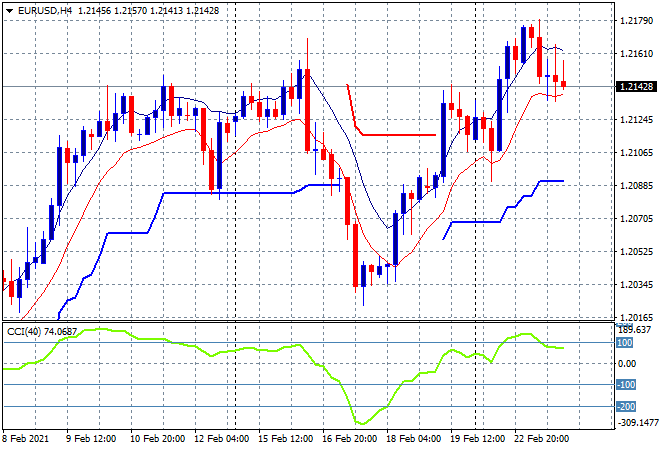Click the OHLC values 1.21456 1.21570 1.21413

coord(130,11)
